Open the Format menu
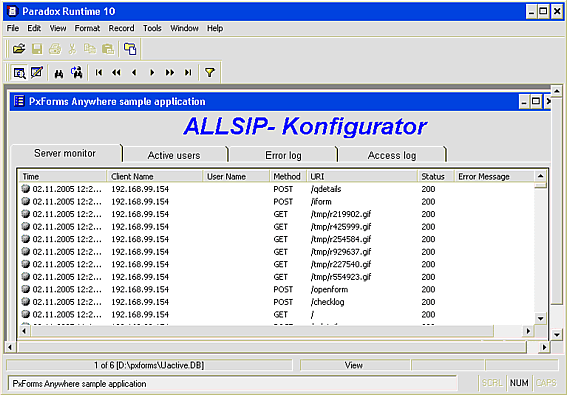 [x=87, y=28]
